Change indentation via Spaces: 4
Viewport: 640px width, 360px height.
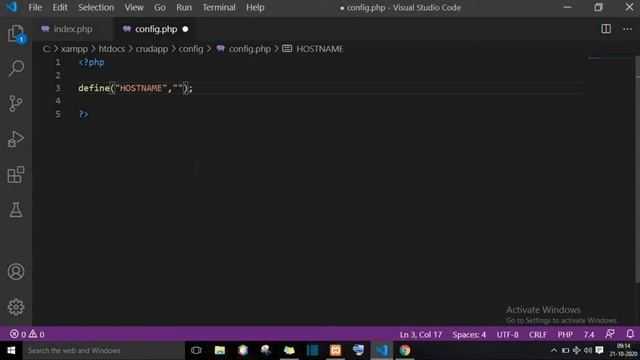(x=469, y=334)
